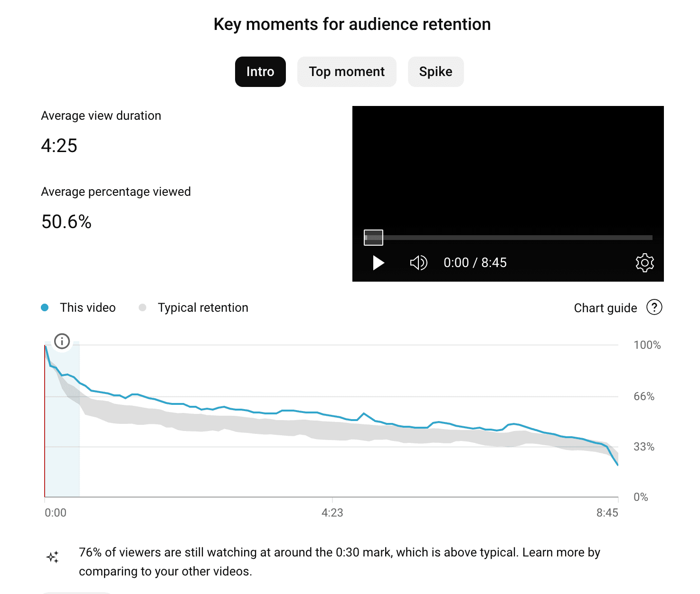Image resolution: width=700 pixels, height=594 pixels.
Task: Click the Chart guide label
Action: [x=605, y=308]
